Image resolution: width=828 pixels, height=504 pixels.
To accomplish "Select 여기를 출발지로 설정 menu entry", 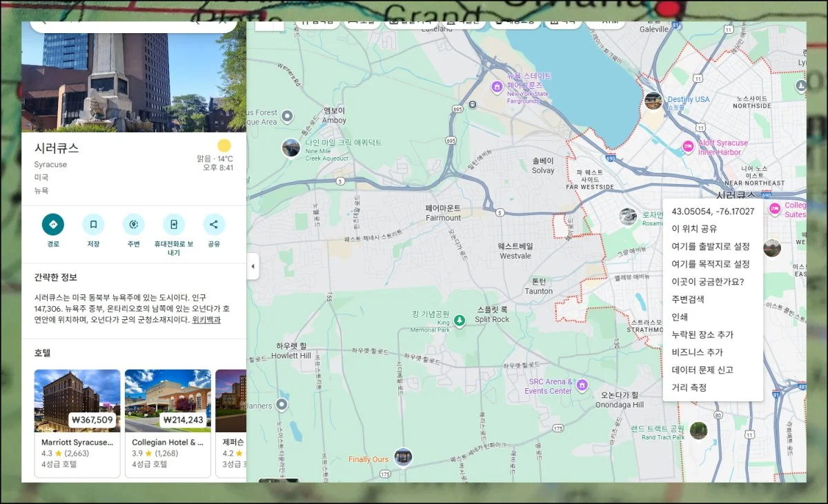I will (710, 246).
